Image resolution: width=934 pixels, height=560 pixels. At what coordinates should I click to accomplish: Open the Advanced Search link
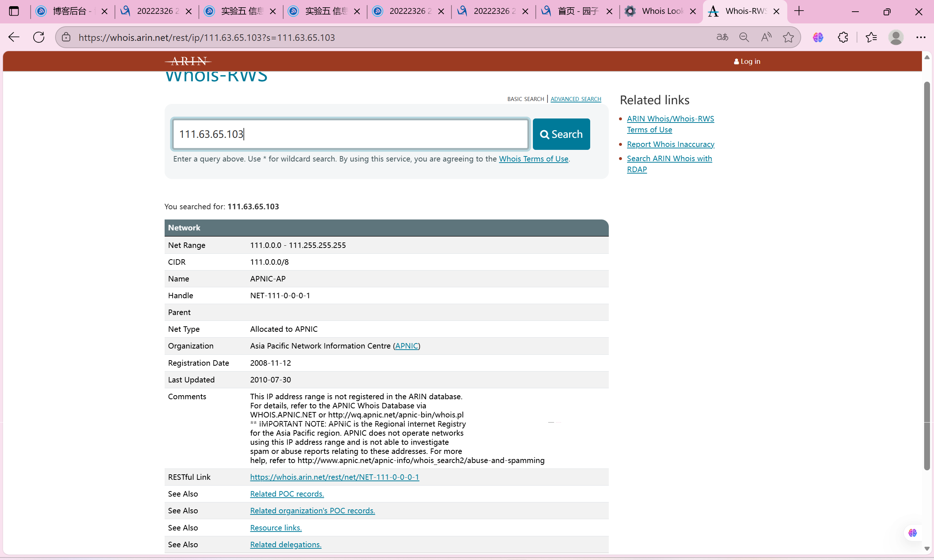[x=576, y=99]
